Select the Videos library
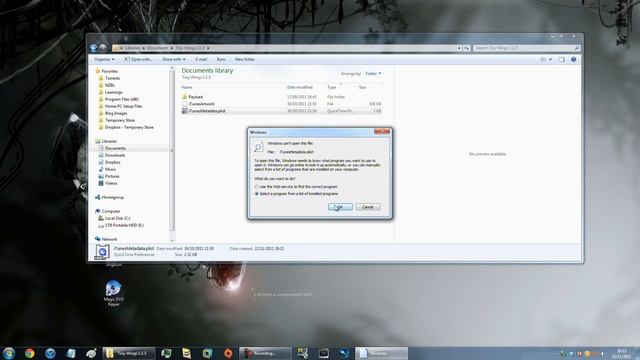The image size is (640, 360). point(111,183)
